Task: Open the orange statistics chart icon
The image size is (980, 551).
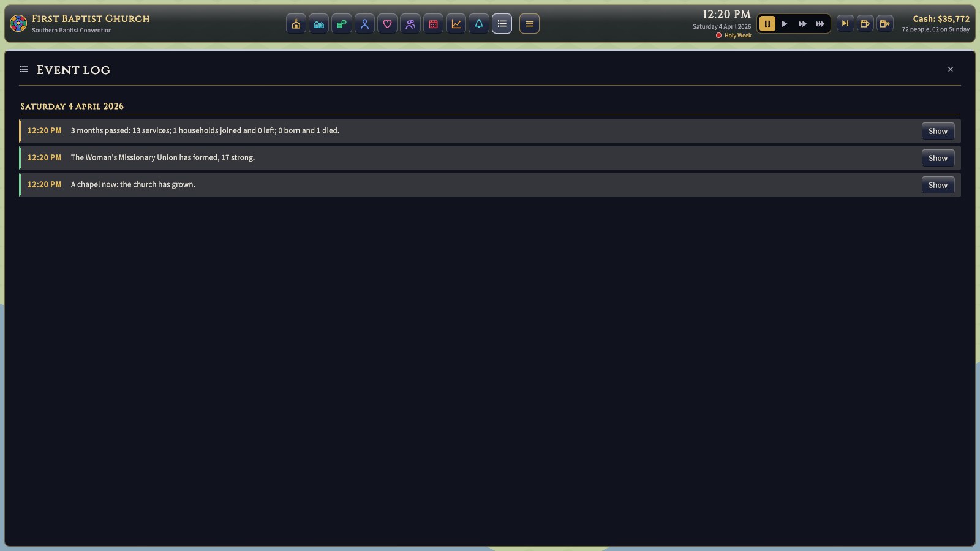Action: tap(456, 24)
